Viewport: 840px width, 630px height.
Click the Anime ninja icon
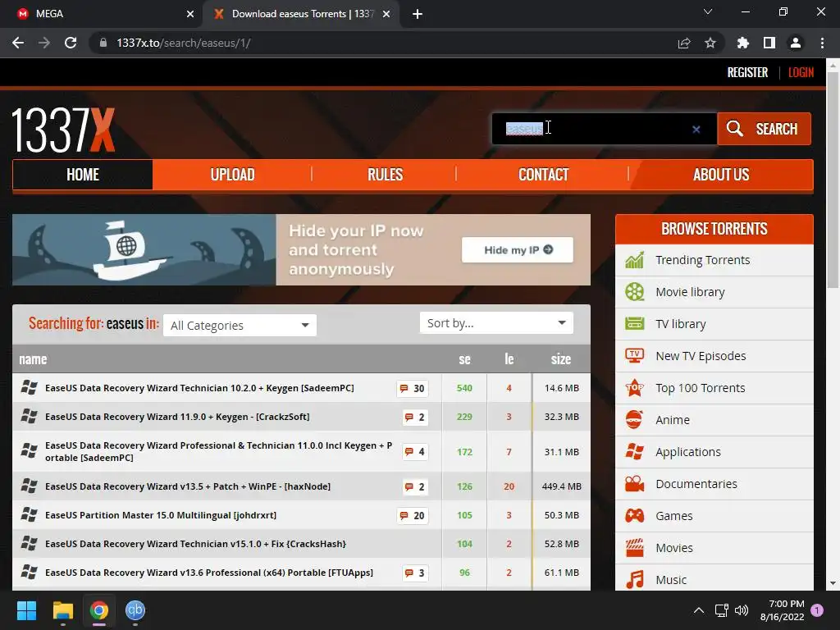pos(634,420)
